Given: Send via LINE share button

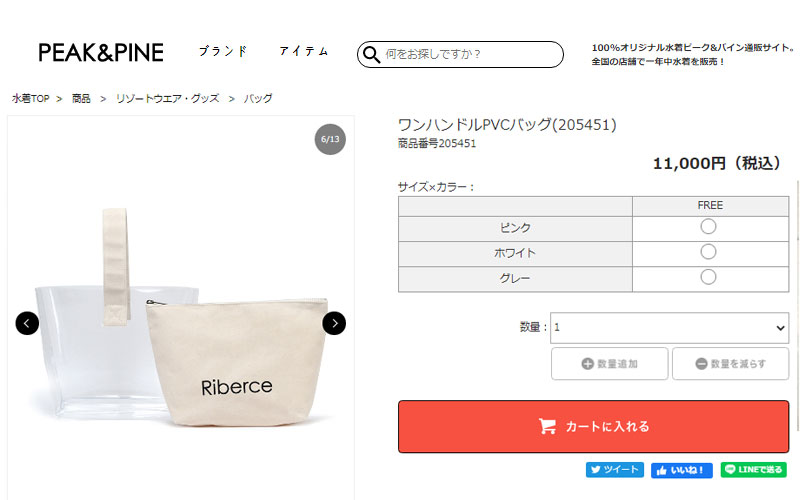Looking at the screenshot, I should (x=752, y=469).
